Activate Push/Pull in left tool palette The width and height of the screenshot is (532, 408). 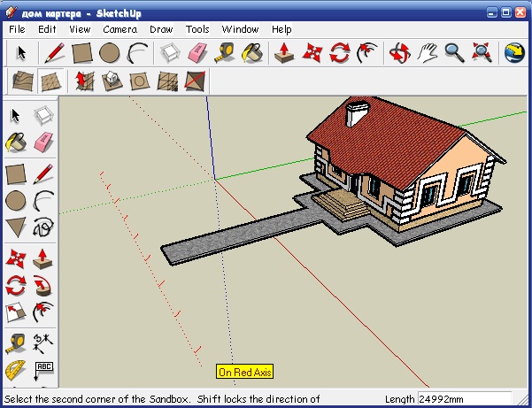[x=42, y=258]
